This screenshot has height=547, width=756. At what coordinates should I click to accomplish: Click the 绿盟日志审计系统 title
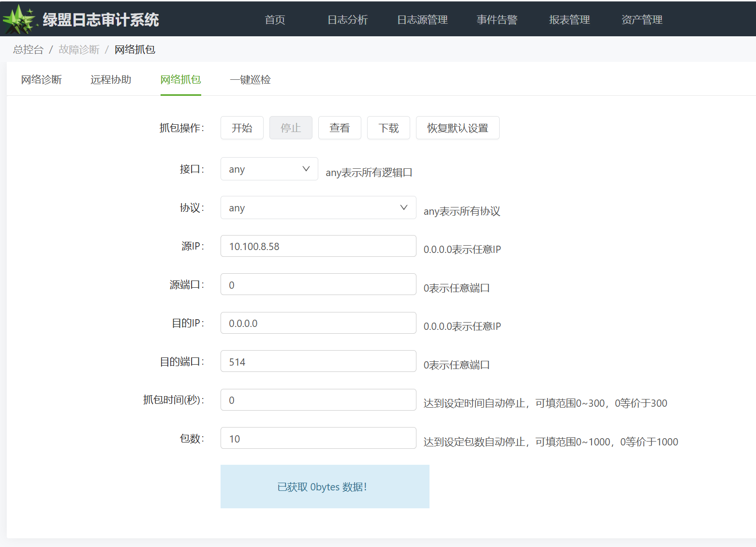[x=101, y=20]
